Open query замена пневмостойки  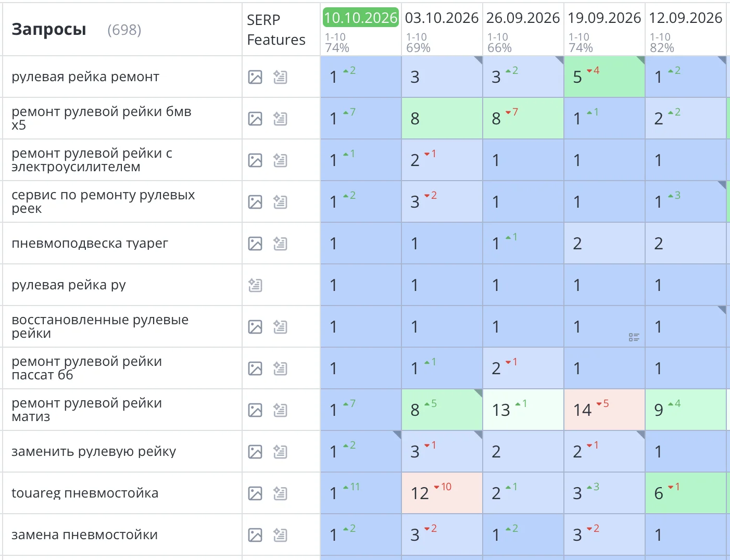click(x=84, y=535)
